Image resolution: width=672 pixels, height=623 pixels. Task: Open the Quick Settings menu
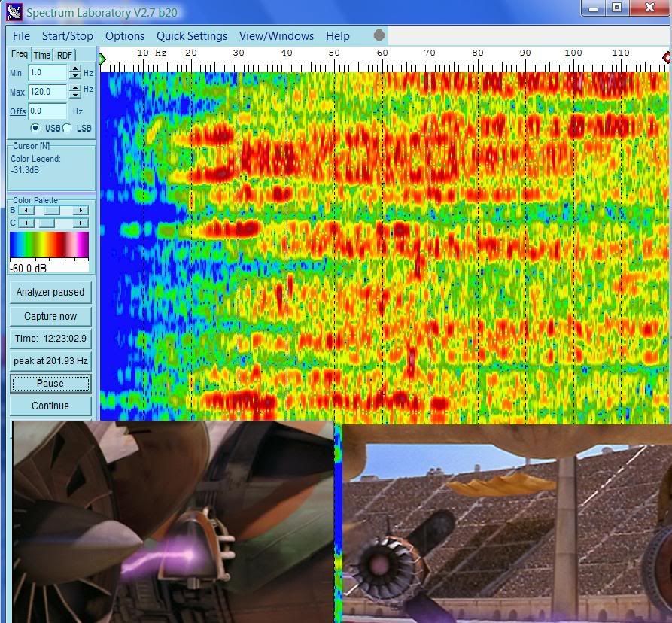point(192,36)
